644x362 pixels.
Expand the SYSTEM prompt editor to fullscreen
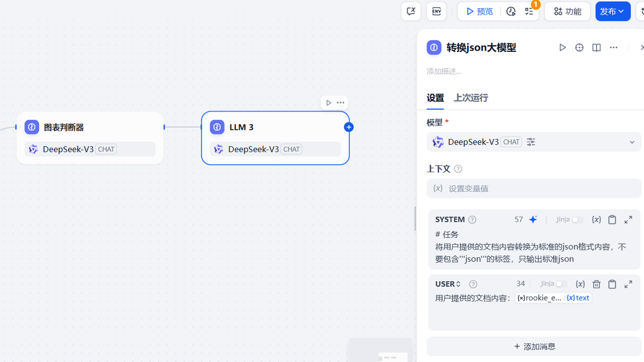click(x=628, y=220)
